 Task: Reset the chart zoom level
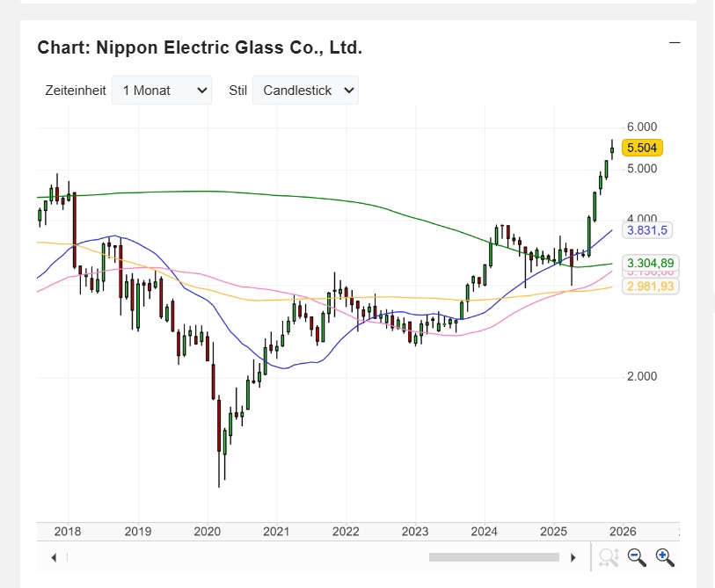pyautogui.click(x=609, y=557)
